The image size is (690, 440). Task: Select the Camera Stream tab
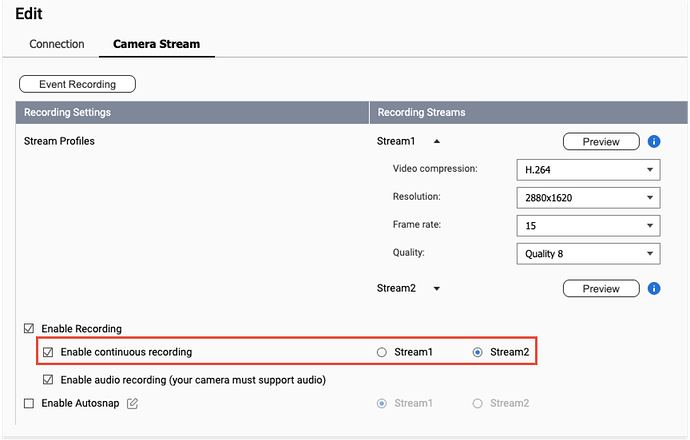(x=157, y=45)
